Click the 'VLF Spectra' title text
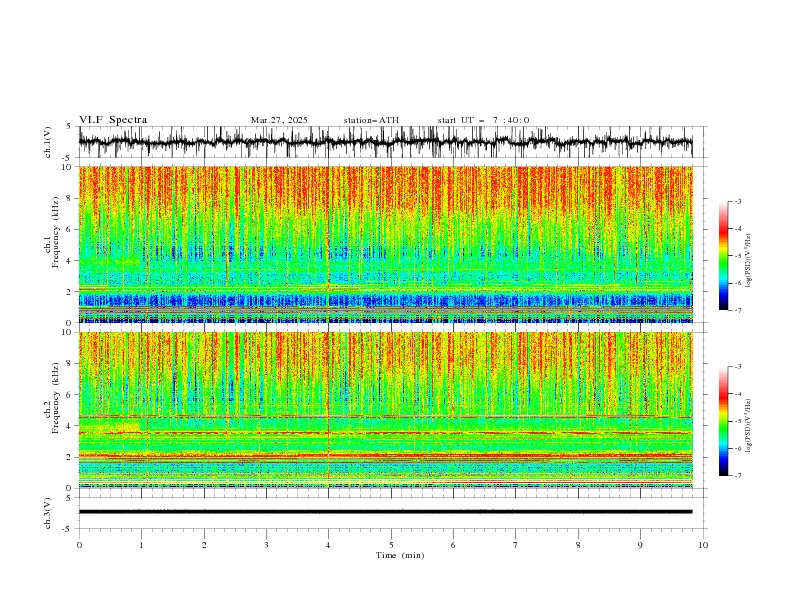The image size is (792, 612). (x=113, y=120)
